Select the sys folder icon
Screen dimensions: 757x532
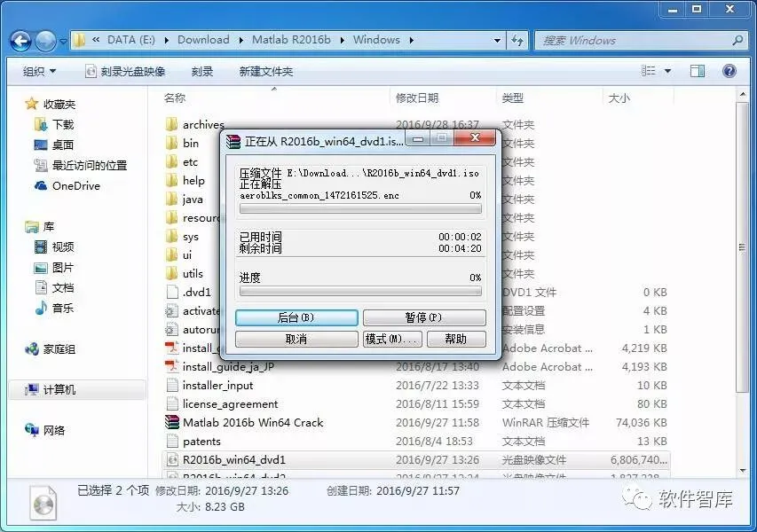pos(171,237)
